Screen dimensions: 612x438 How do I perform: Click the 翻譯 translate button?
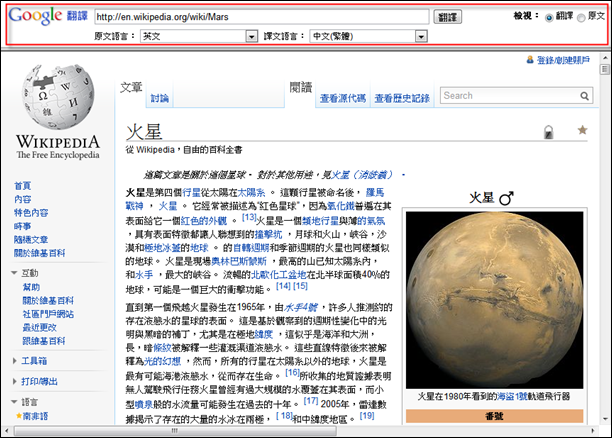[x=448, y=17]
